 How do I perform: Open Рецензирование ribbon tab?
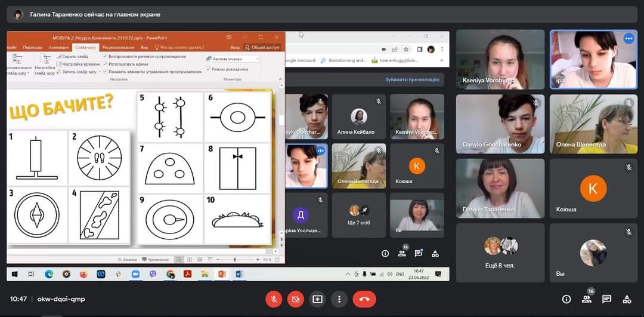[x=117, y=47]
